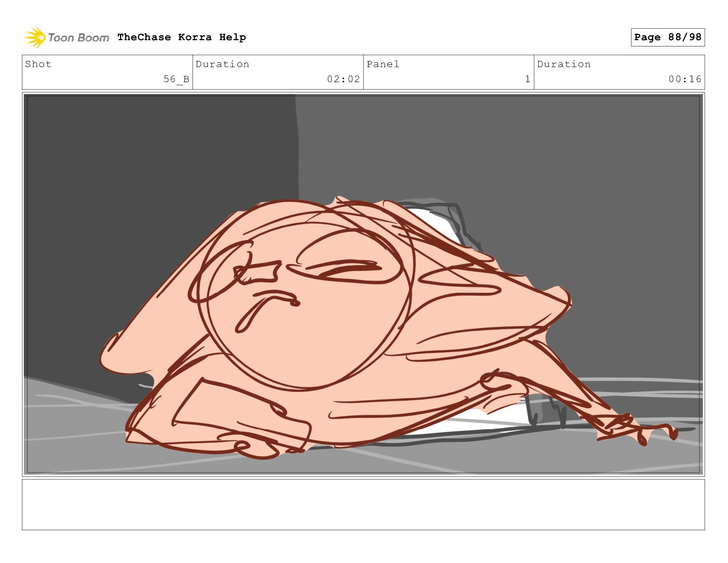Click the storyboard panel sketch thumbnail
This screenshot has height=563, width=728.
364,284
